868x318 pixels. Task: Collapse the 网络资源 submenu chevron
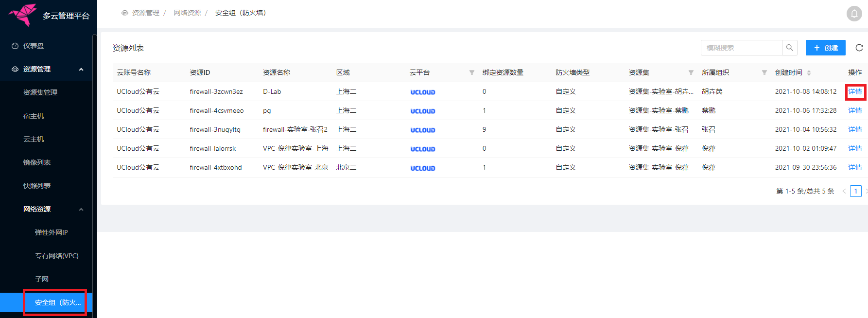[81, 209]
